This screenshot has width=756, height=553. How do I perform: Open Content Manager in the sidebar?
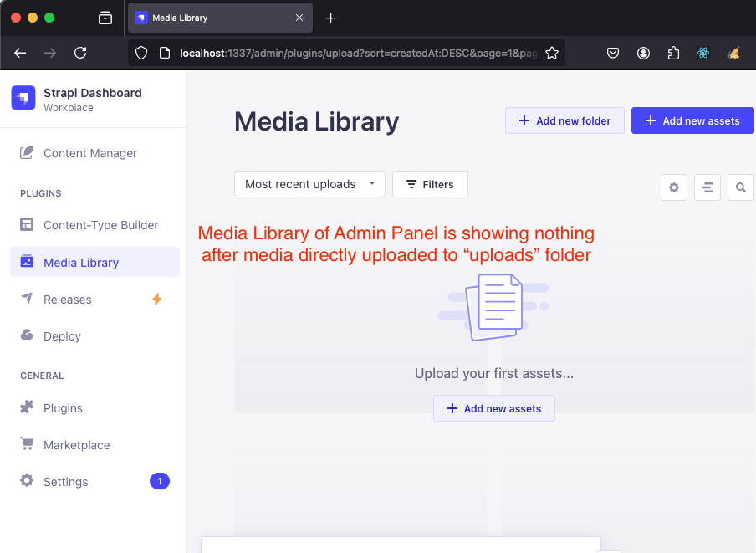(89, 153)
